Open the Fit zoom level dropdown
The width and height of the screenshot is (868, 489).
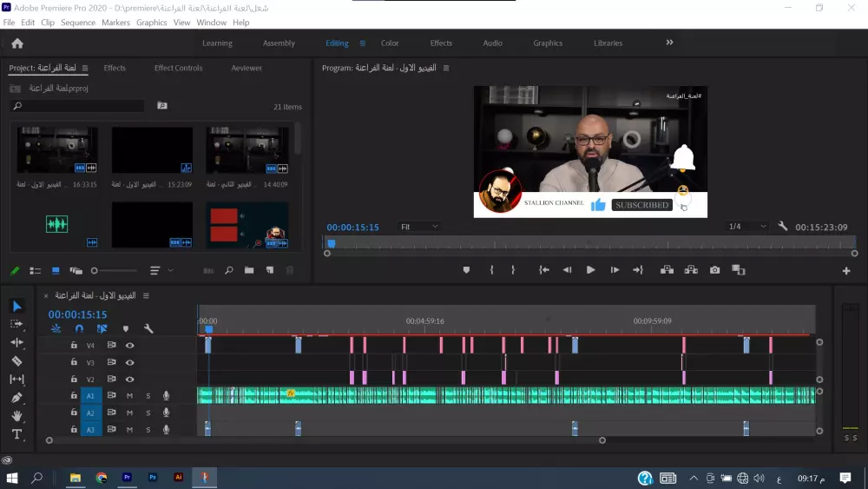click(x=419, y=227)
